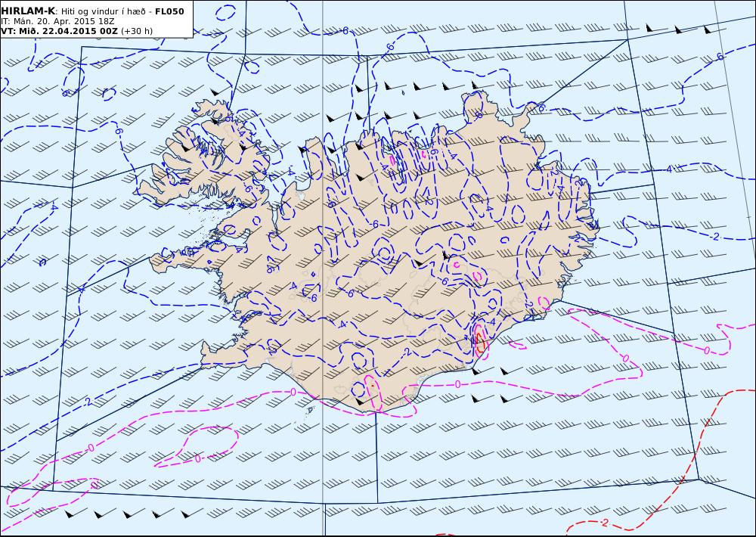Click the (+30 h) forecast offset text
This screenshot has width=756, height=537.
click(x=136, y=31)
